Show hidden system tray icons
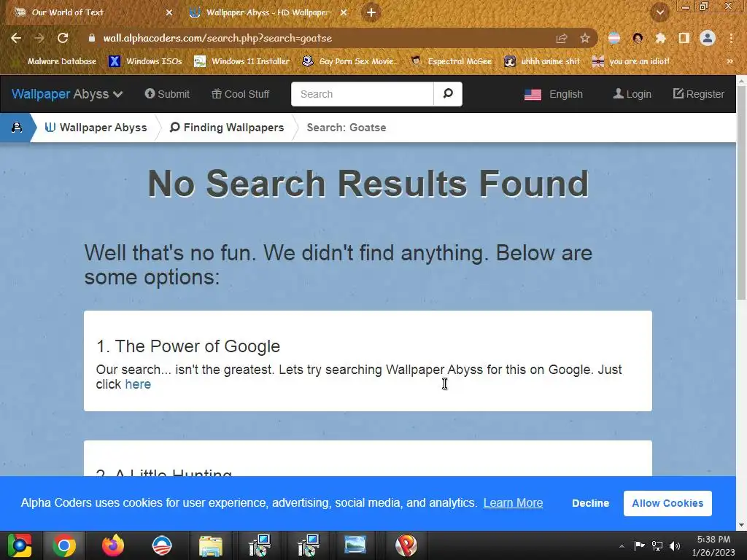Viewport: 747px width, 560px height. pos(622,546)
